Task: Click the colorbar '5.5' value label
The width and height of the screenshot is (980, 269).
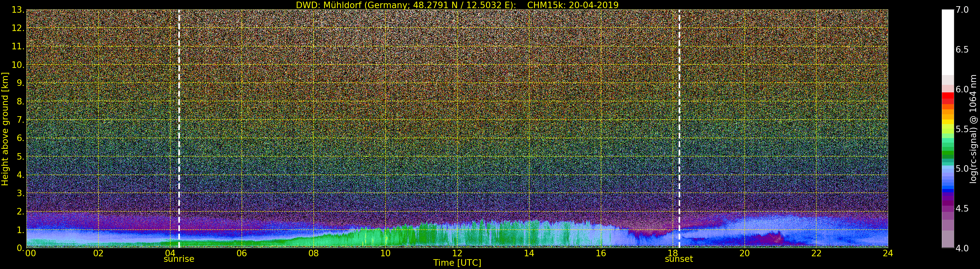Action: (x=962, y=129)
